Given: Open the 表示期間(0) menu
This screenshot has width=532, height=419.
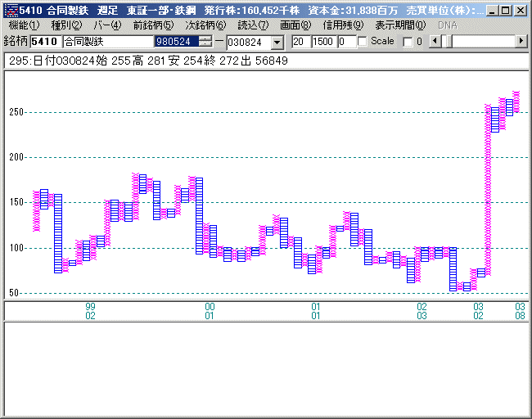Looking at the screenshot, I should pos(400,25).
